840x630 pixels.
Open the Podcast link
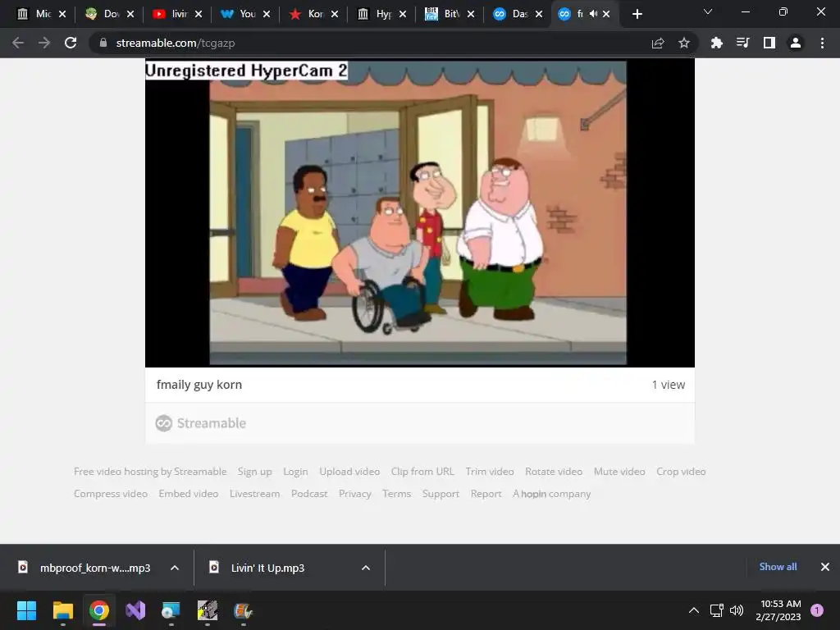tap(309, 494)
